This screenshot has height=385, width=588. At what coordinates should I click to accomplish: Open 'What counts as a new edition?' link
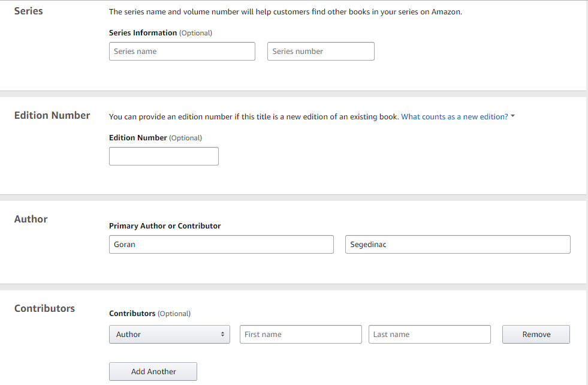454,117
